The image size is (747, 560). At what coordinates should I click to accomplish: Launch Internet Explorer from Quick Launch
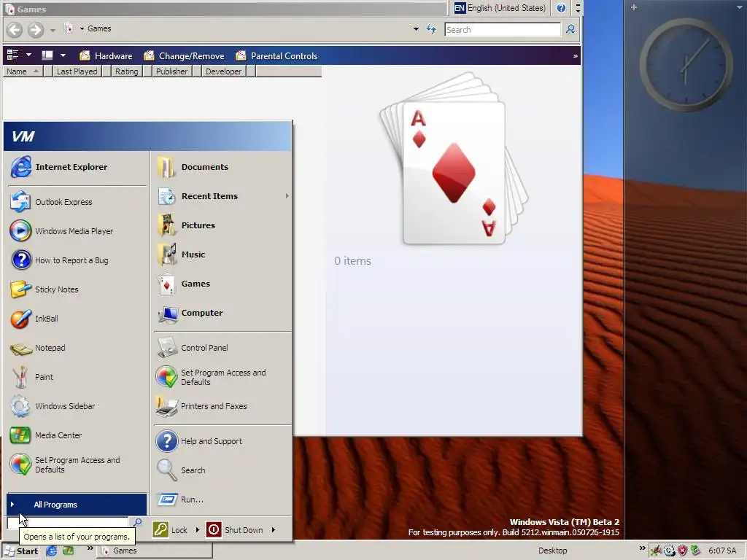pyautogui.click(x=52, y=551)
